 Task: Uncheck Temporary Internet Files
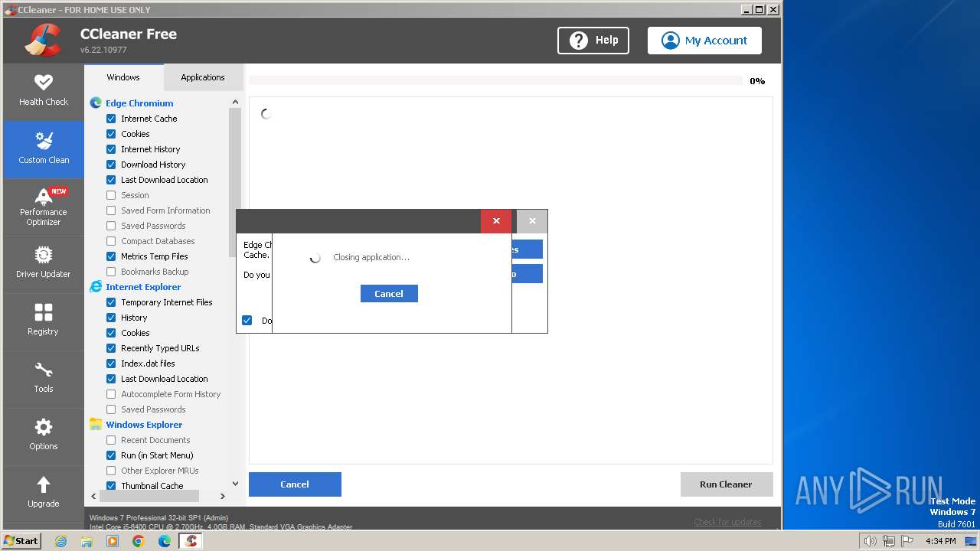(x=111, y=302)
